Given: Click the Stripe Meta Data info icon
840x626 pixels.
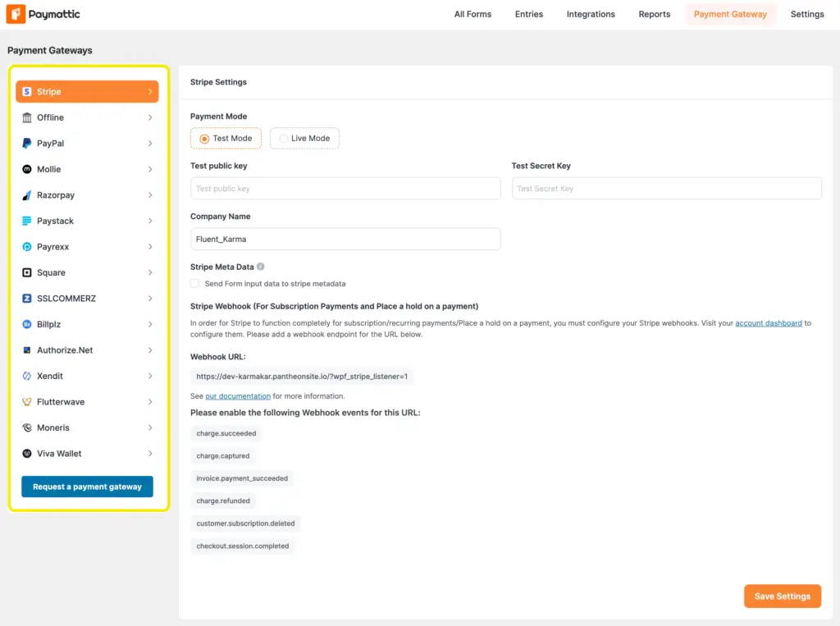Looking at the screenshot, I should tap(261, 266).
